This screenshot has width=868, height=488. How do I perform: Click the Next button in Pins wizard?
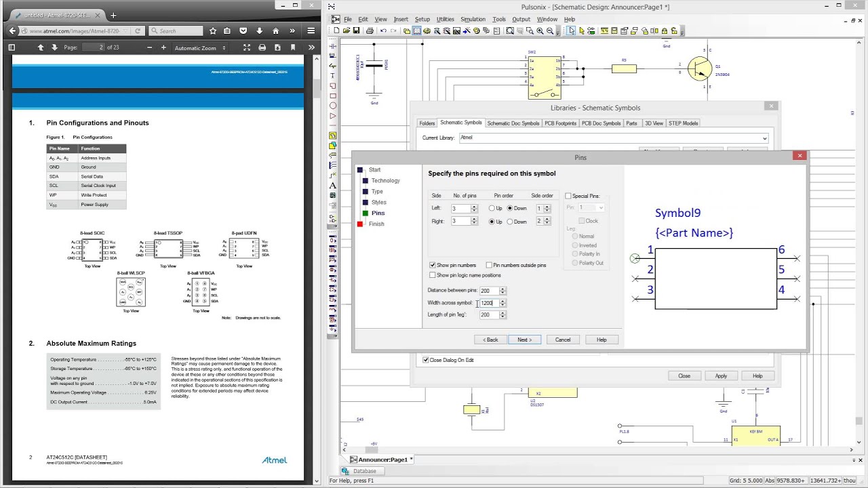[x=525, y=340]
